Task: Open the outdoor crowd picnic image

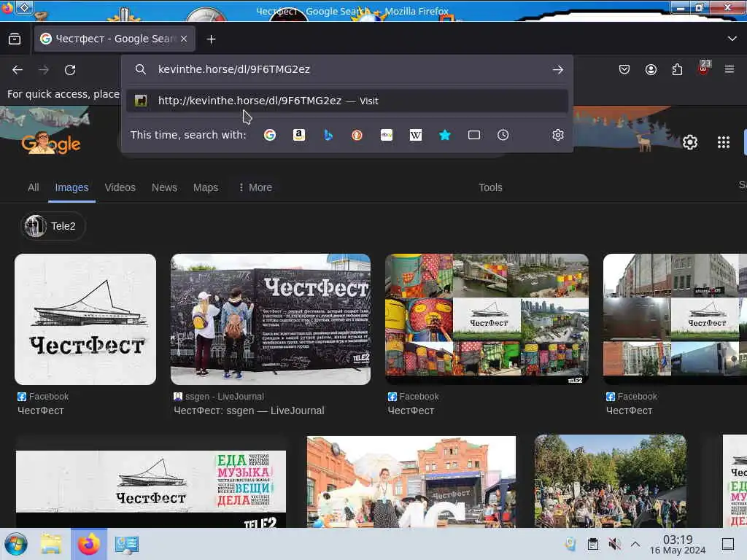Action: coord(611,482)
